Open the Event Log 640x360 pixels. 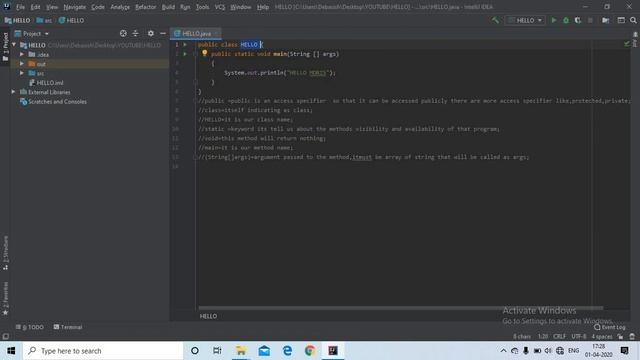point(610,327)
